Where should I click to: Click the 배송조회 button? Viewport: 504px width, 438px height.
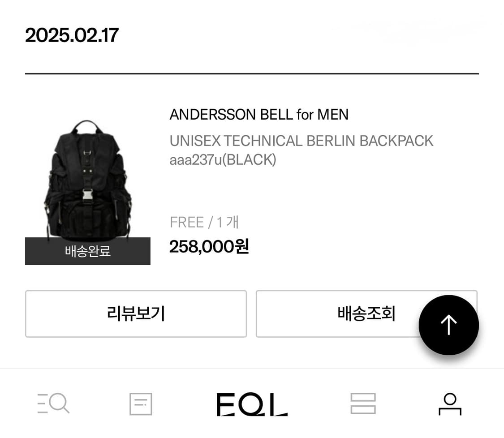pyautogui.click(x=366, y=313)
